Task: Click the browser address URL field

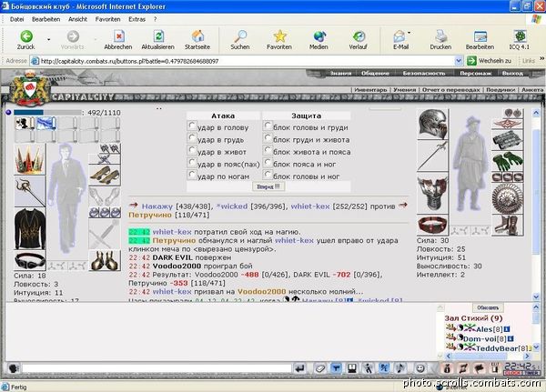Action: click(242, 61)
